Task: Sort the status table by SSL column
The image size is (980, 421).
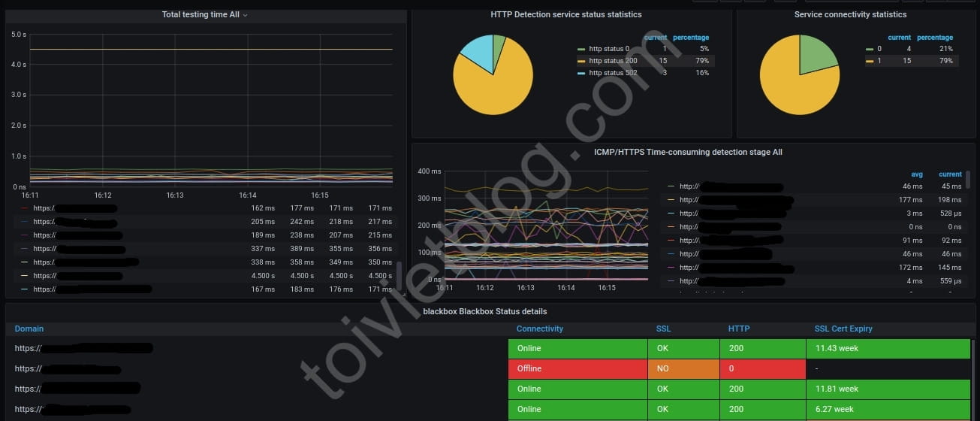Action: [x=664, y=329]
